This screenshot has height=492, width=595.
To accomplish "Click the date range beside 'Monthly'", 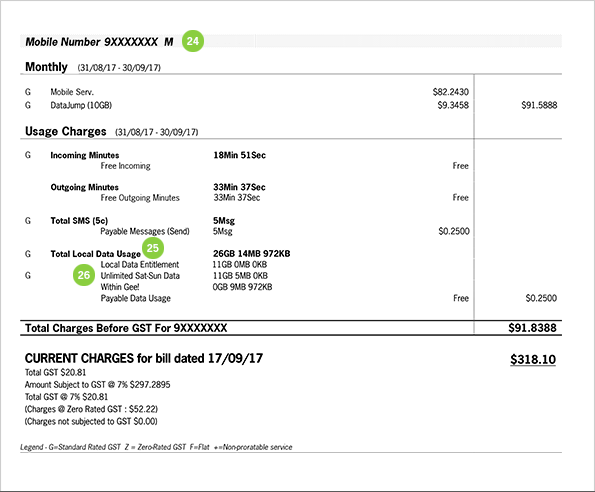I will 119,68.
